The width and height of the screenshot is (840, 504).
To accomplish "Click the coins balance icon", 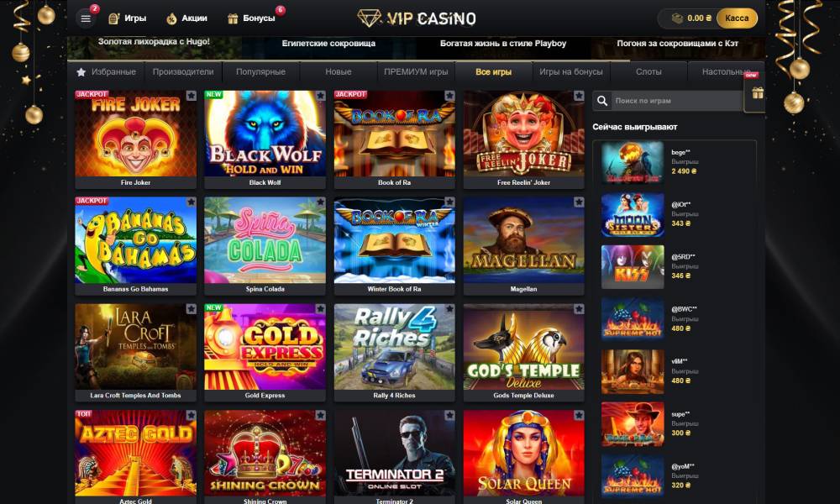I will 677,18.
